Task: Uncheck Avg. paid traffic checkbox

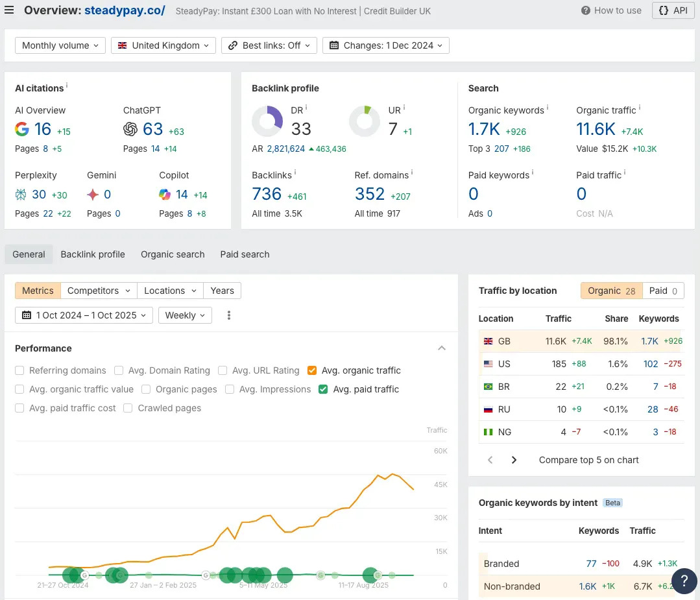Action: pos(323,389)
